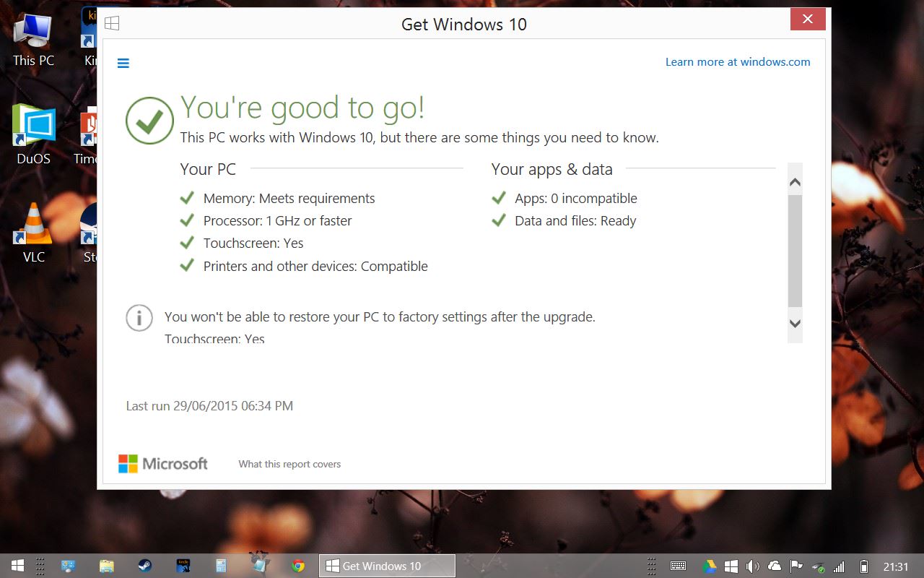The height and width of the screenshot is (578, 924).
Task: Click the report scrollbar down arrow
Action: (x=795, y=324)
